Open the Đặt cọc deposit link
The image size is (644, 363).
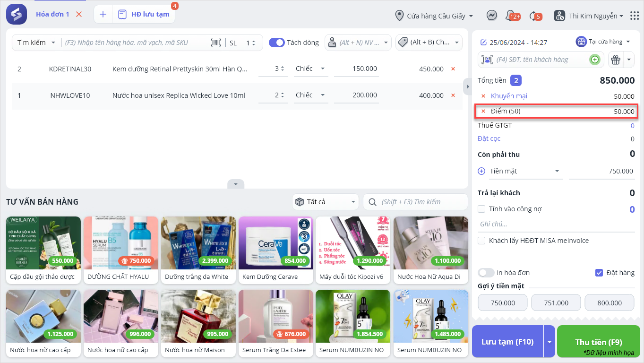click(x=489, y=138)
